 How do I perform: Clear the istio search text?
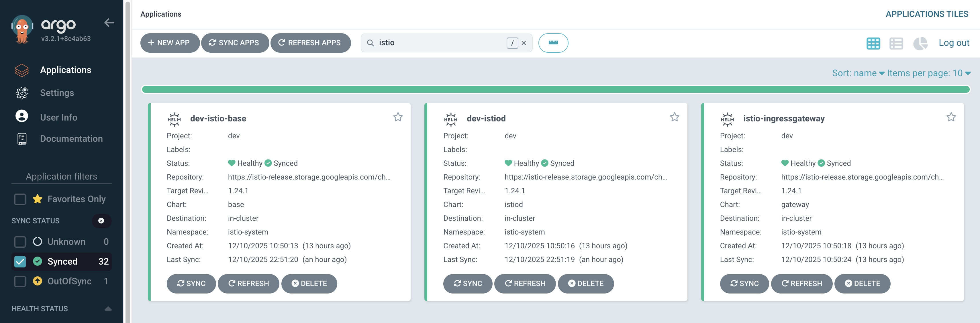point(524,43)
